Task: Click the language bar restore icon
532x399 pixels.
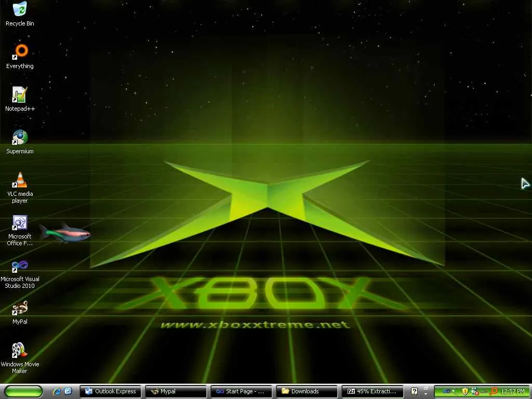Action: point(426,388)
